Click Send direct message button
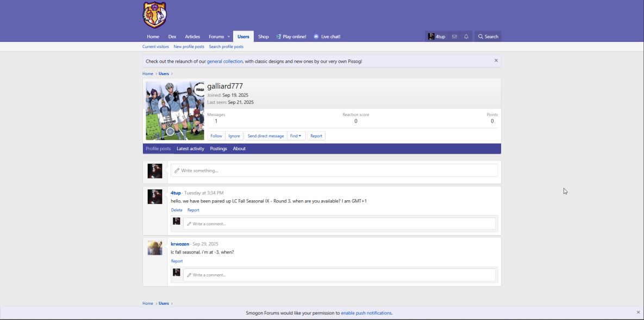The width and height of the screenshot is (644, 320). point(265,136)
